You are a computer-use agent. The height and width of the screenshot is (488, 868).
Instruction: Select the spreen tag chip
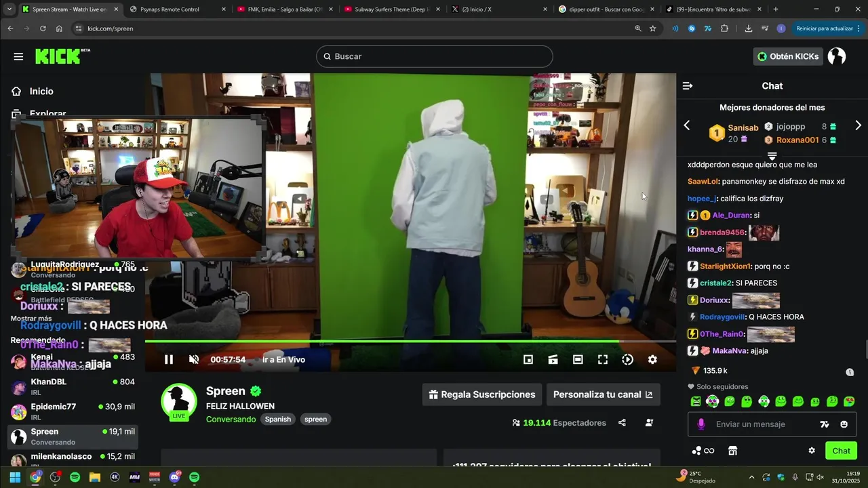[315, 420]
